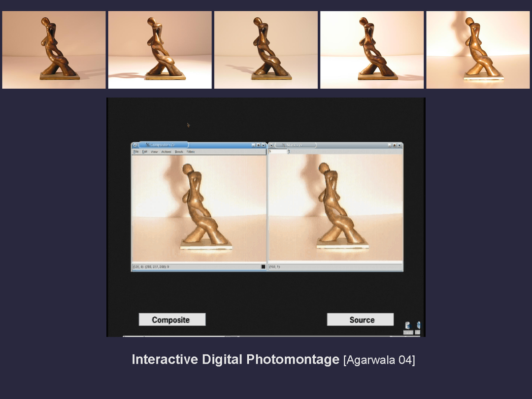
Task: Open the Brush menu in composite window
Action: (x=179, y=152)
